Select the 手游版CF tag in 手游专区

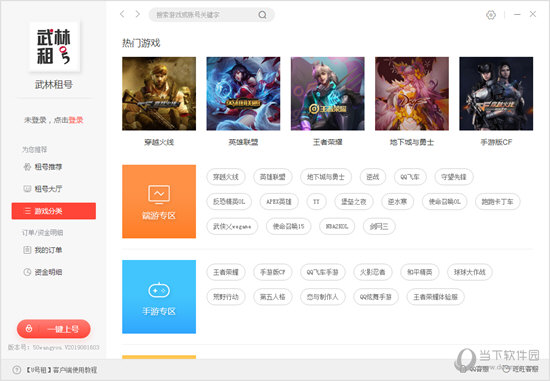click(x=273, y=272)
